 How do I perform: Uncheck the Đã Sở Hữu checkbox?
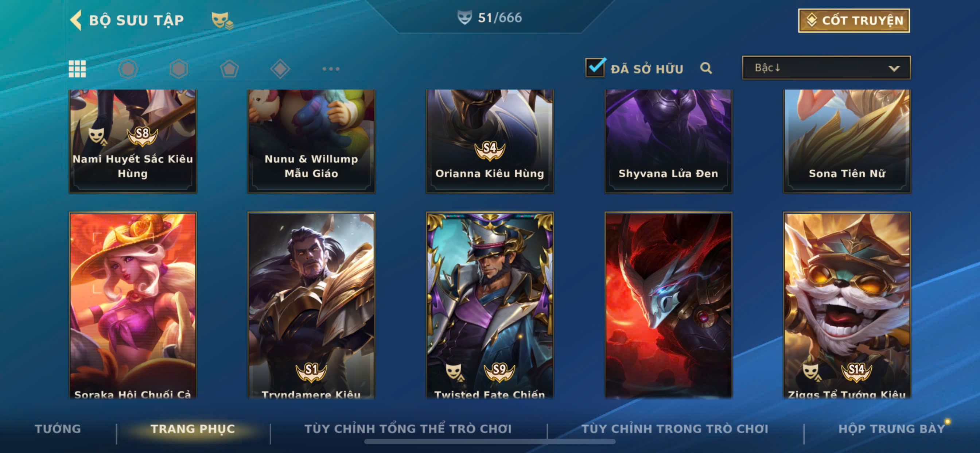tap(595, 68)
